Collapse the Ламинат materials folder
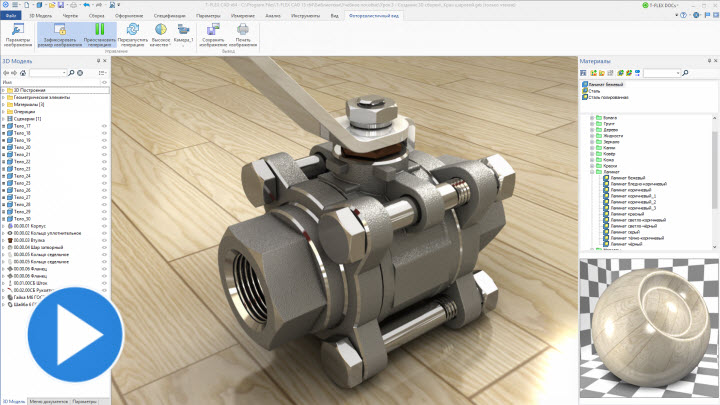 [592, 172]
